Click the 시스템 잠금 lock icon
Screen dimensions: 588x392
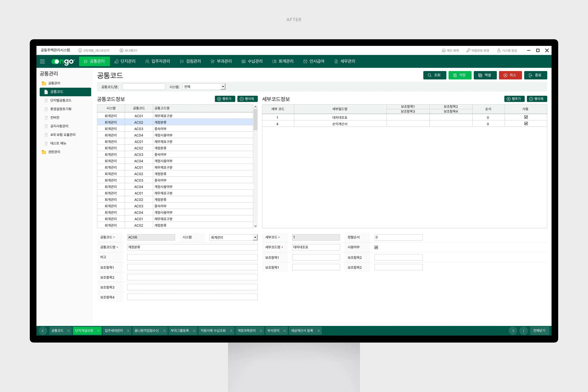[x=499, y=51]
